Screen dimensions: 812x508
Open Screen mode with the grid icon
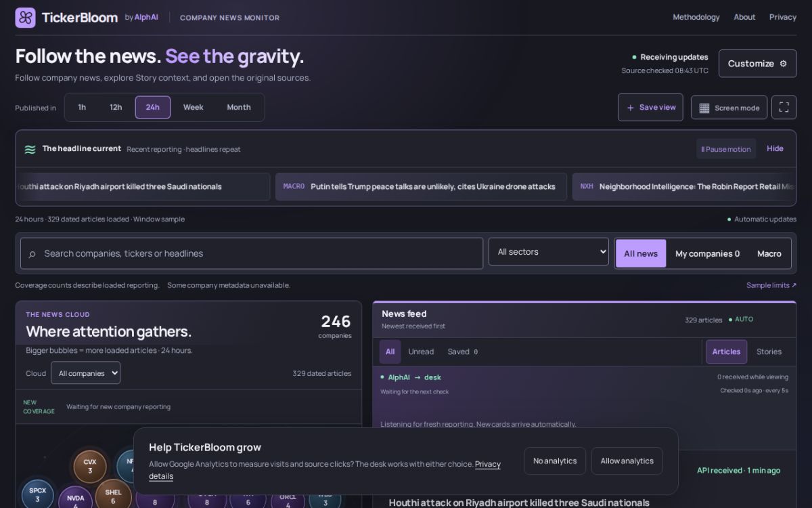tap(729, 108)
